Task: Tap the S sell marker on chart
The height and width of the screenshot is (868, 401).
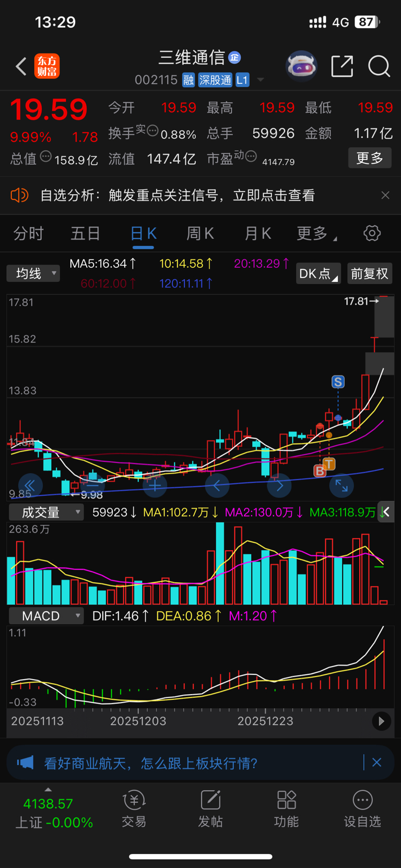Action: point(338,382)
